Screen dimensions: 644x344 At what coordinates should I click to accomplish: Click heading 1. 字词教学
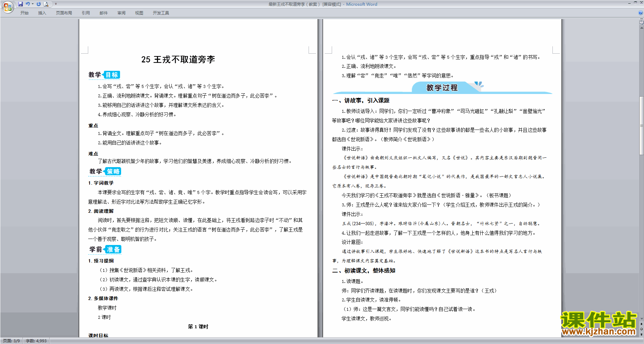click(x=101, y=183)
